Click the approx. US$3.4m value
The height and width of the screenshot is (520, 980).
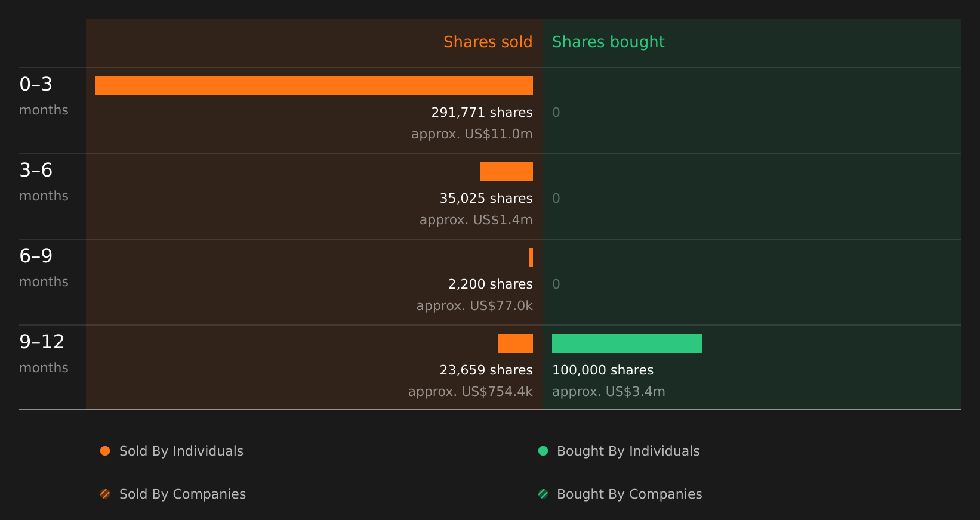point(608,392)
